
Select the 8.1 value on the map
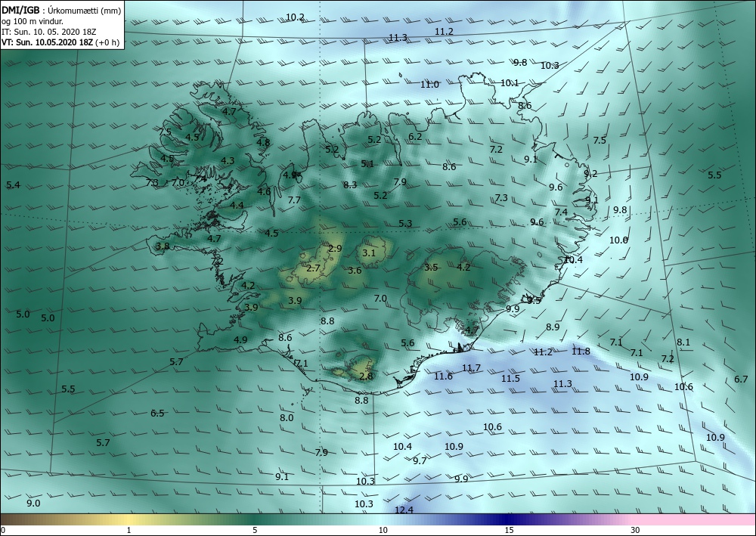683,342
